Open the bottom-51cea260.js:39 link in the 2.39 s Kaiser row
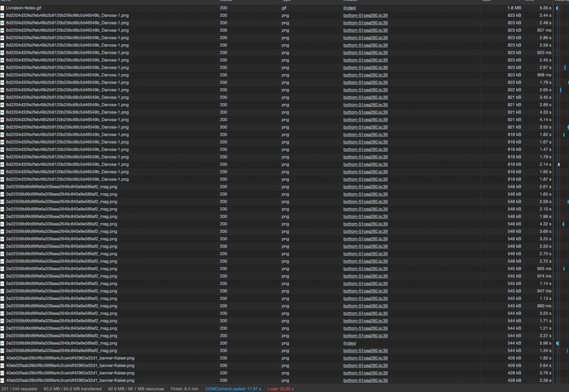This screenshot has height=392, width=569. (365, 380)
